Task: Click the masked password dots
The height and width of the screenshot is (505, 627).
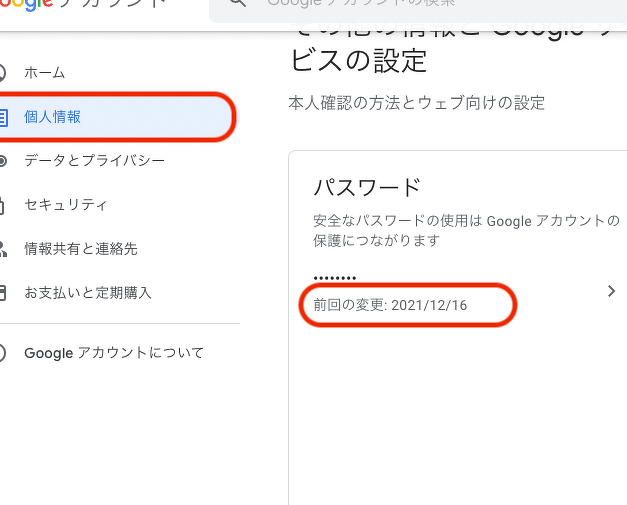Action: pos(335,277)
